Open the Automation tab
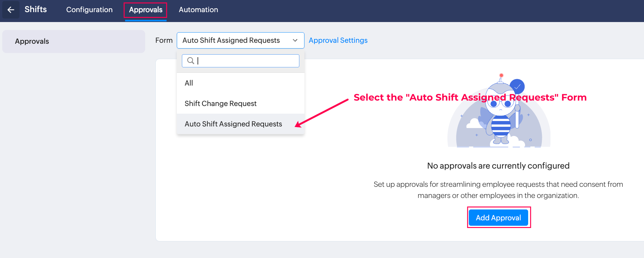 click(x=198, y=10)
